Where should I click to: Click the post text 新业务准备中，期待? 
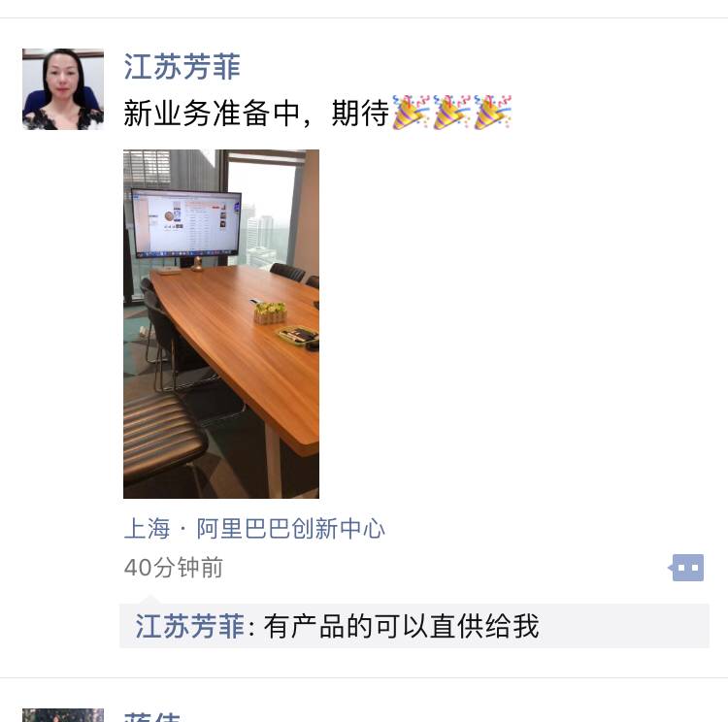tap(256, 113)
